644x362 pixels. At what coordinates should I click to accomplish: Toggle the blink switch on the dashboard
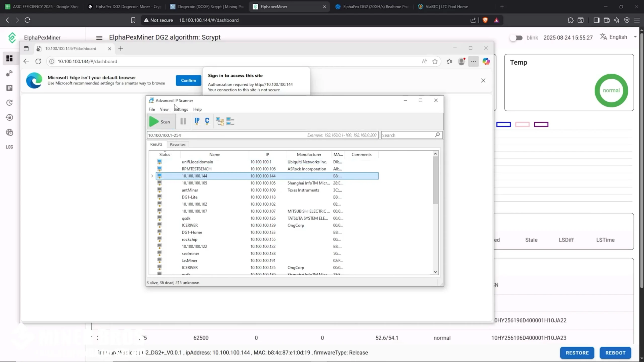point(516,37)
